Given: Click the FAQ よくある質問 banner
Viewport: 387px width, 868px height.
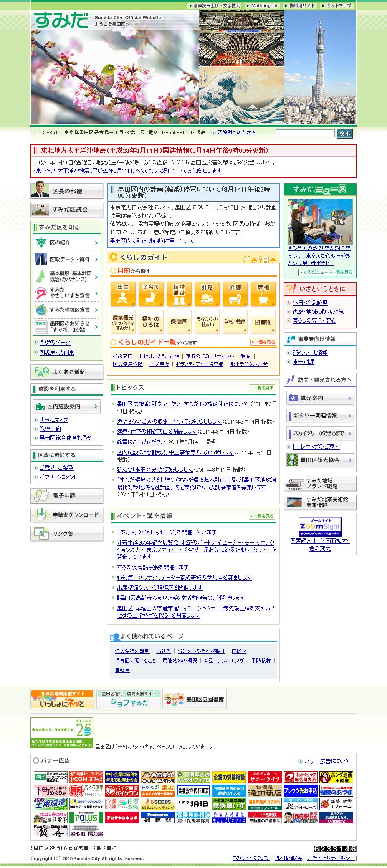Looking at the screenshot, I should 67,372.
